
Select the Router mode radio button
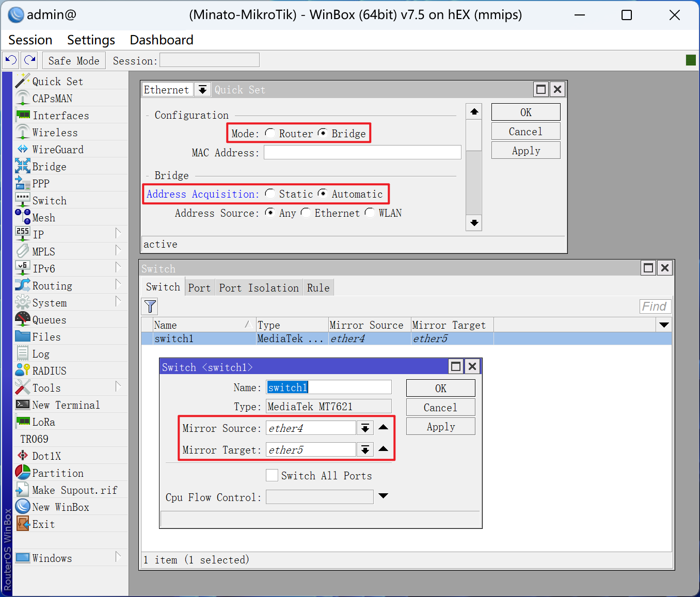point(270,133)
